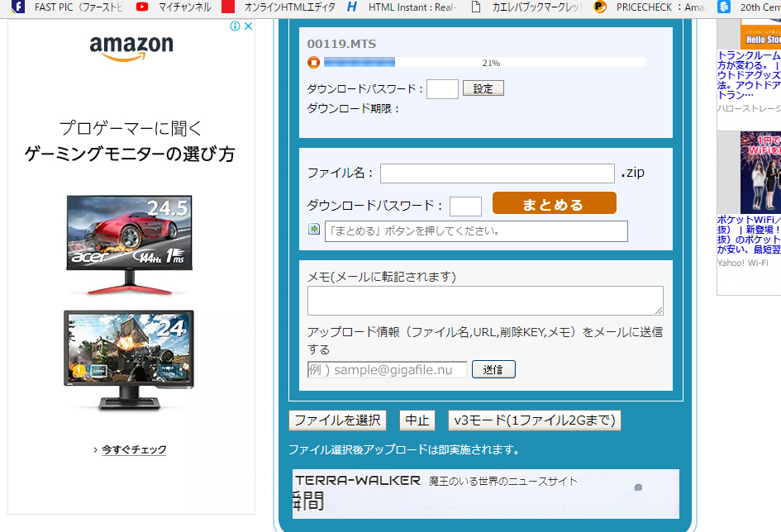
Task: Open the YouTube マイチャンネル bookmark icon
Action: tap(142, 7)
